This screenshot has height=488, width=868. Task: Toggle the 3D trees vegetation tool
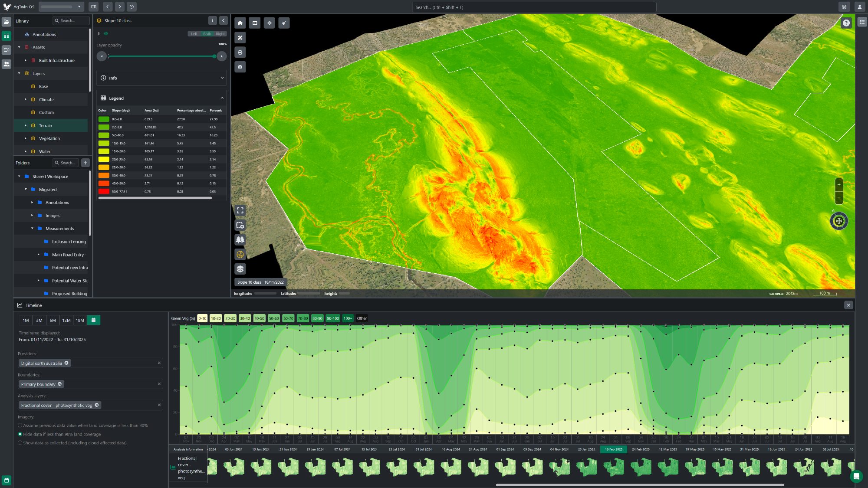(x=240, y=239)
